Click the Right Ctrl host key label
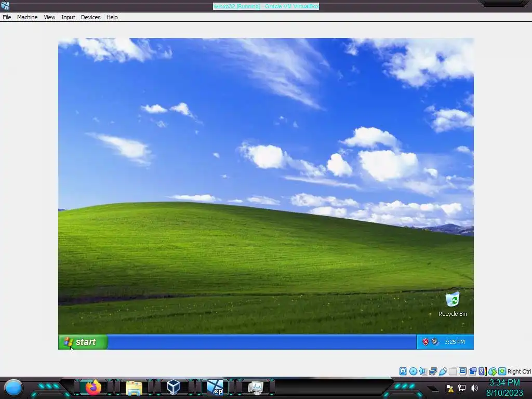The image size is (532, 399). (x=519, y=371)
